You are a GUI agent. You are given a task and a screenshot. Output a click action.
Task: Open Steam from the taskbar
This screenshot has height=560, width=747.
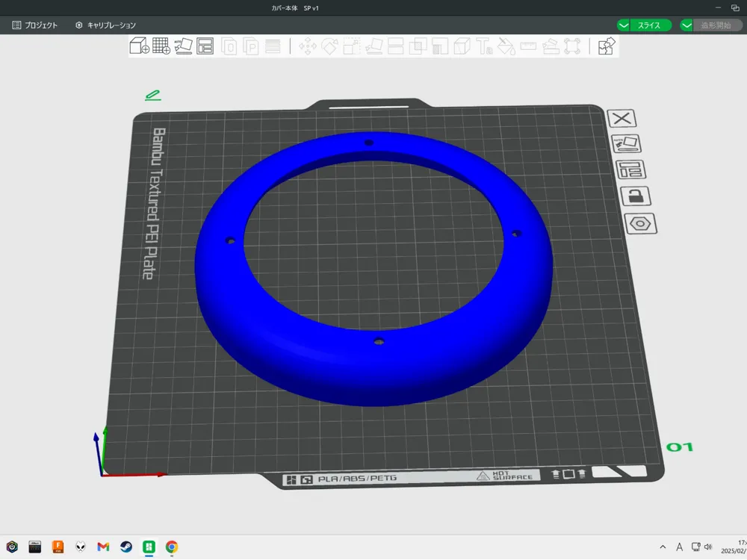(126, 547)
